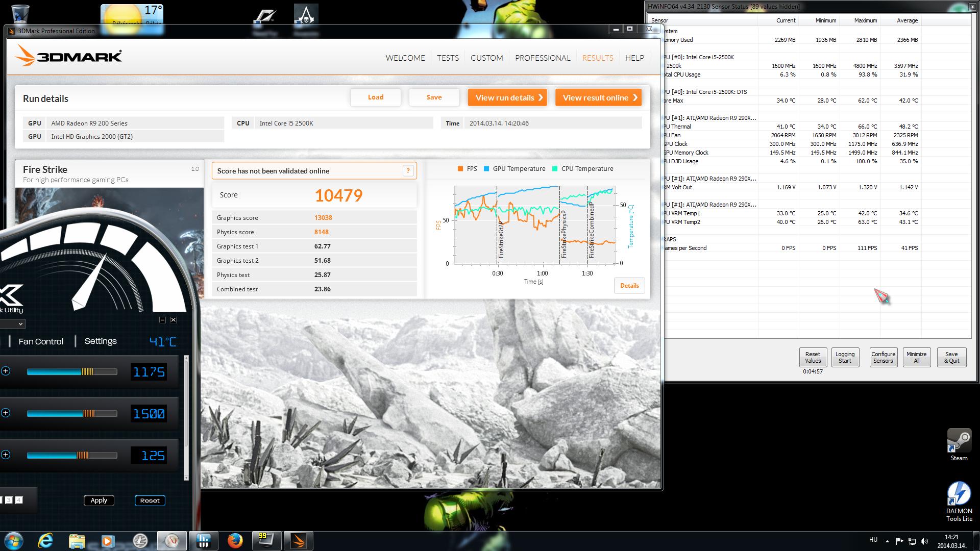Screen dimensions: 980x551
Task: Click the plus icon beside the 1175 clock slider
Action: [6, 371]
